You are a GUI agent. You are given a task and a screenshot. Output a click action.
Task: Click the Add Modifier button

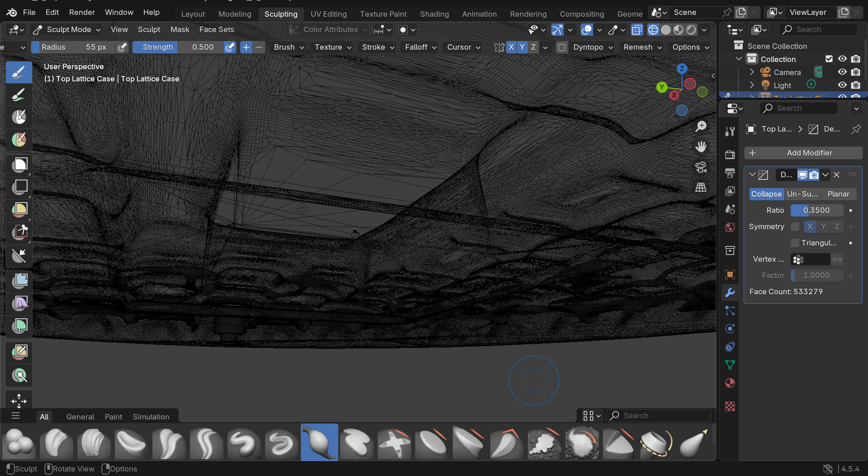click(803, 153)
